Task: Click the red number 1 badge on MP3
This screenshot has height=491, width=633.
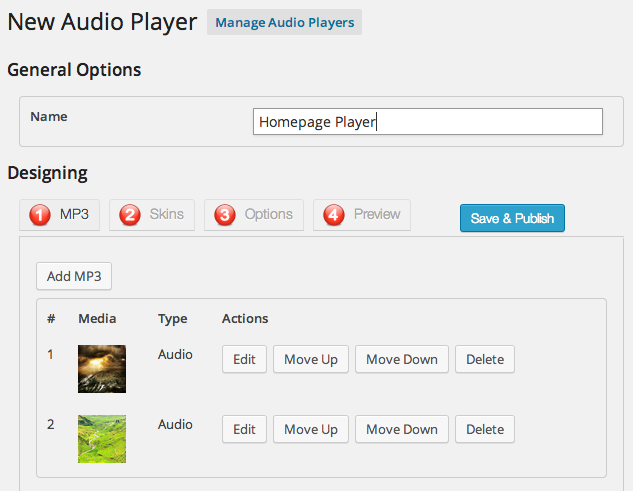Action: pyautogui.click(x=39, y=215)
